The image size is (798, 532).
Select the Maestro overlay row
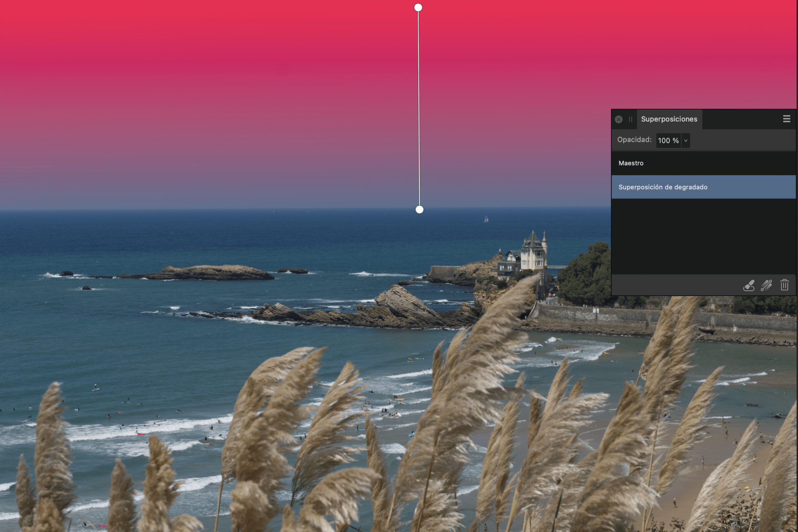703,163
